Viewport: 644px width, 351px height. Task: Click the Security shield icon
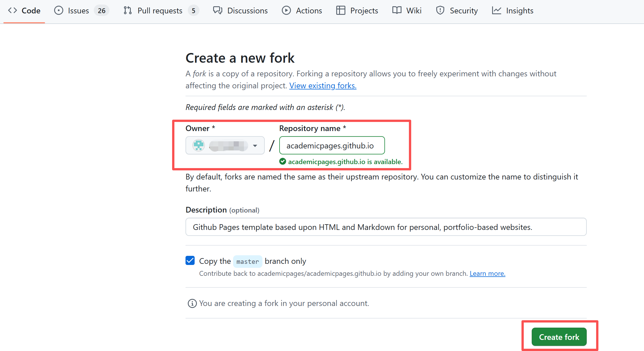tap(440, 10)
